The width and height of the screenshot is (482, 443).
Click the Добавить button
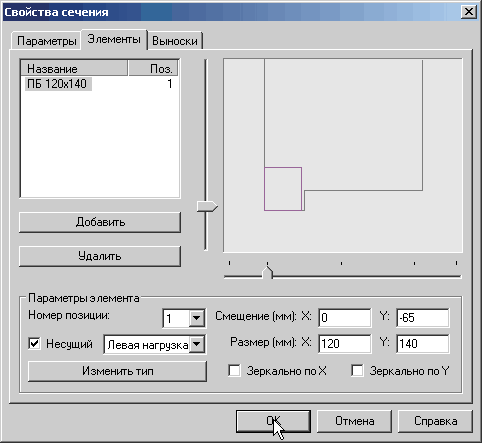click(100, 222)
